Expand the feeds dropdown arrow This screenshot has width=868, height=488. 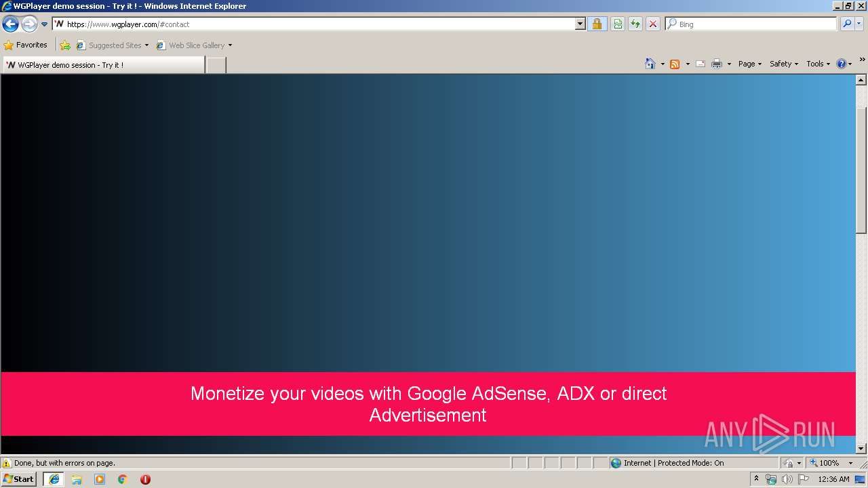[x=688, y=64]
